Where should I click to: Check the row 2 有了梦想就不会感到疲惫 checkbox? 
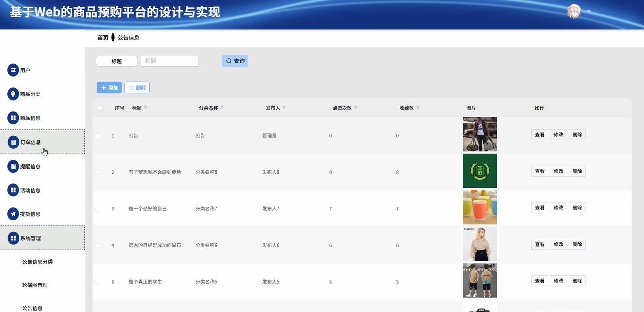pyautogui.click(x=97, y=172)
